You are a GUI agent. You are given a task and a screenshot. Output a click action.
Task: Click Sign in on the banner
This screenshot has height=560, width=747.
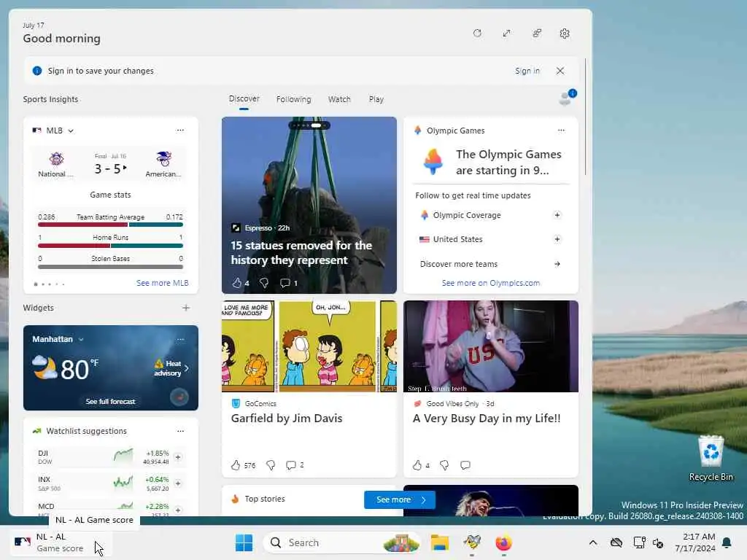(x=527, y=71)
